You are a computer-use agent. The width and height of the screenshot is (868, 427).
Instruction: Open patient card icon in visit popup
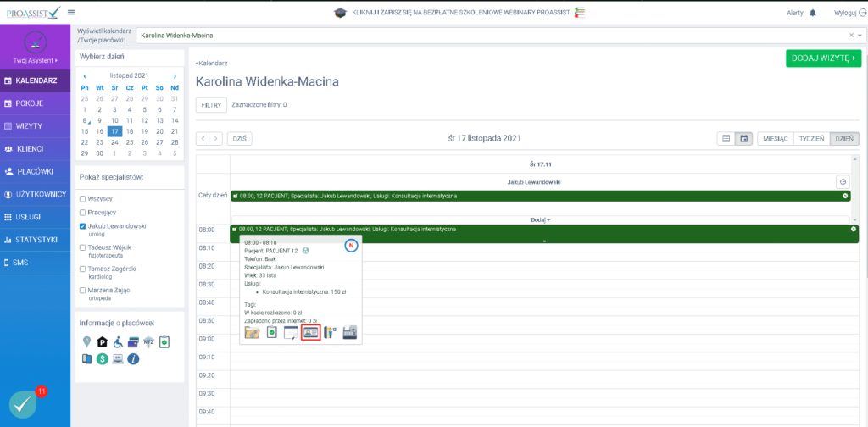click(x=311, y=333)
